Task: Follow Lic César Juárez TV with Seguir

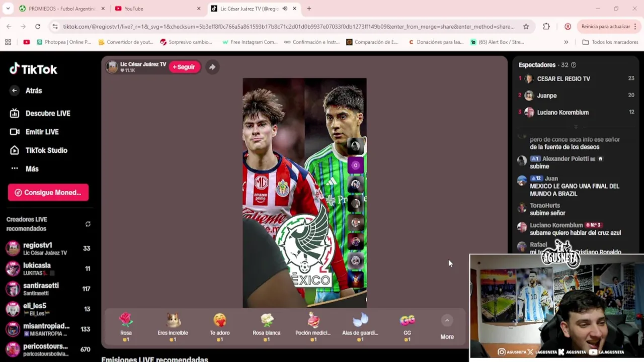Action: pos(184,67)
